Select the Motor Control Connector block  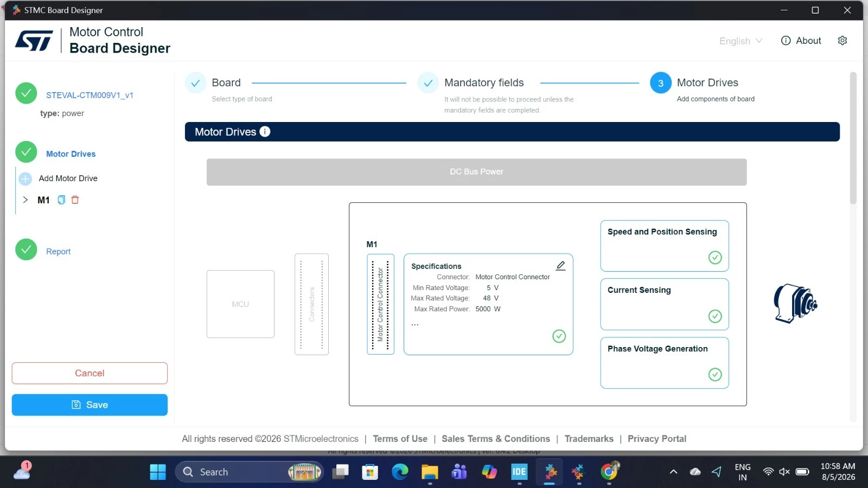380,304
